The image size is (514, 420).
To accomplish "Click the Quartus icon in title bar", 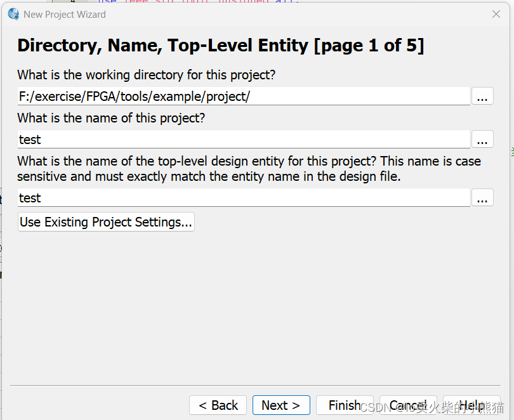I will (x=13, y=14).
